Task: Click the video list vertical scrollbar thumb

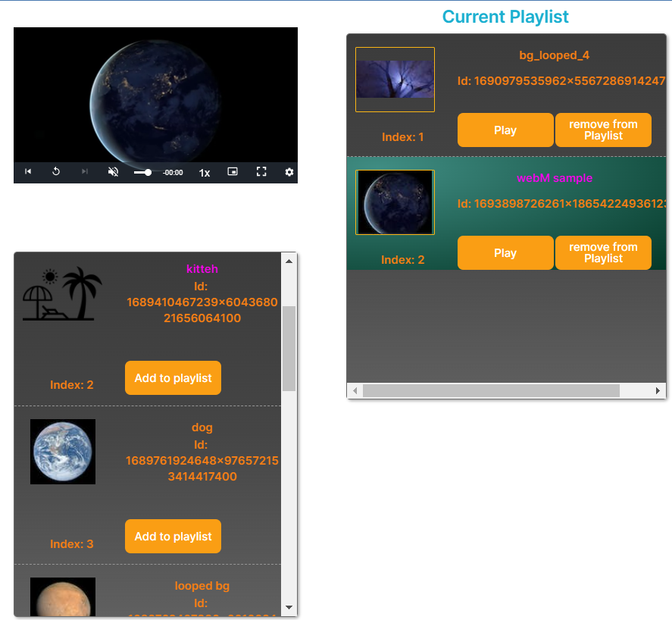Action: pyautogui.click(x=289, y=348)
